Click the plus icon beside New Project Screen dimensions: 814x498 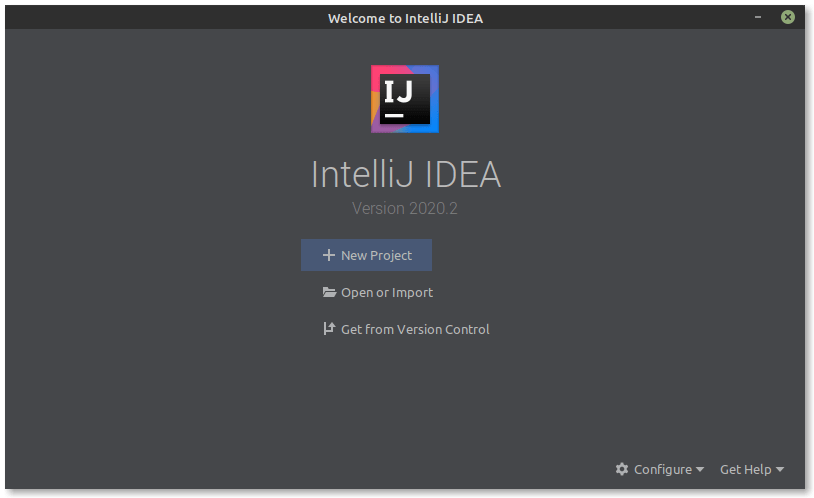(328, 255)
